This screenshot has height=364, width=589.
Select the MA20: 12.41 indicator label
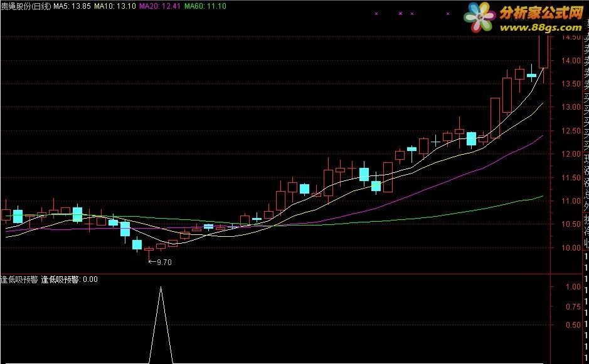point(160,6)
